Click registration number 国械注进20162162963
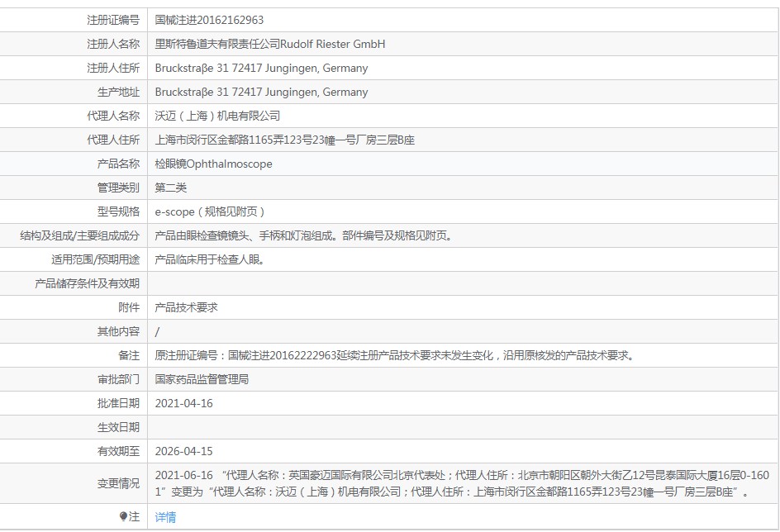The height and width of the screenshot is (532, 780). pos(210,20)
